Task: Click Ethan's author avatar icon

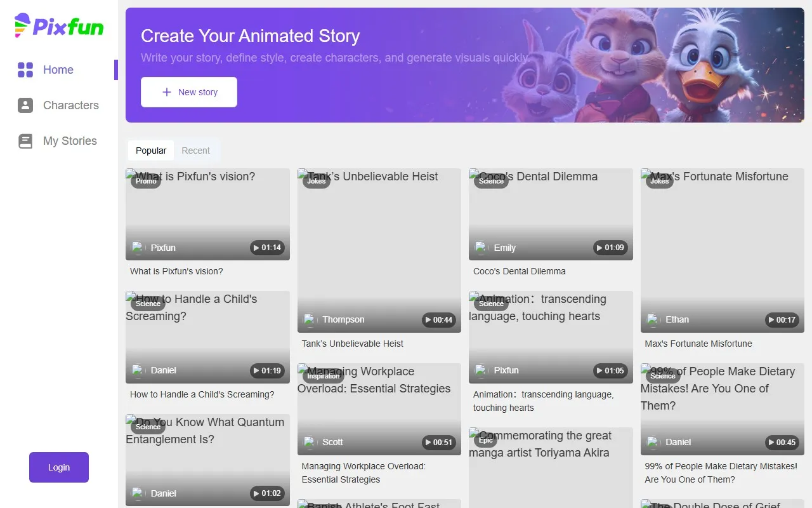Action: (x=653, y=319)
